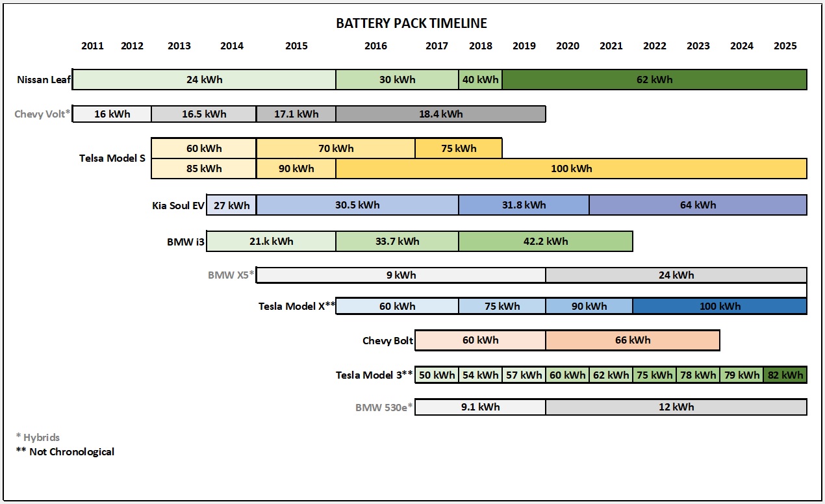Viewport: 825px width, 504px height.
Task: Click the Tesla Model 3 row label
Action: (x=375, y=375)
